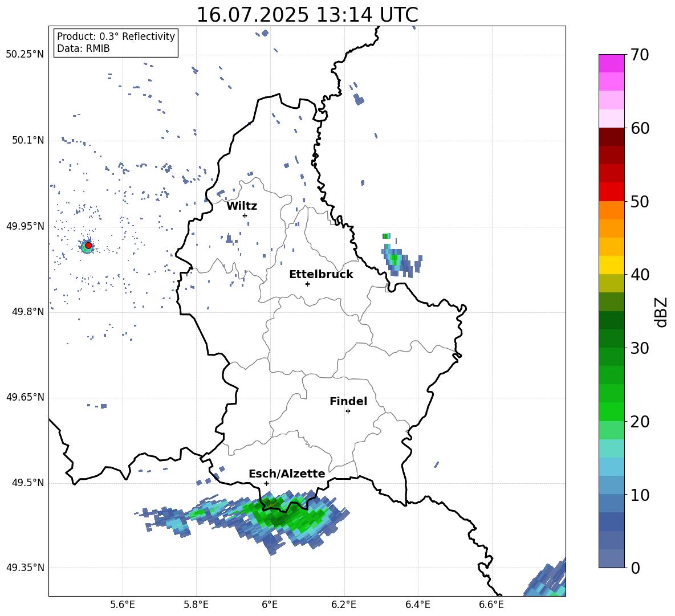Click the cross marker under Findel
The image size is (675, 616).
click(x=348, y=411)
